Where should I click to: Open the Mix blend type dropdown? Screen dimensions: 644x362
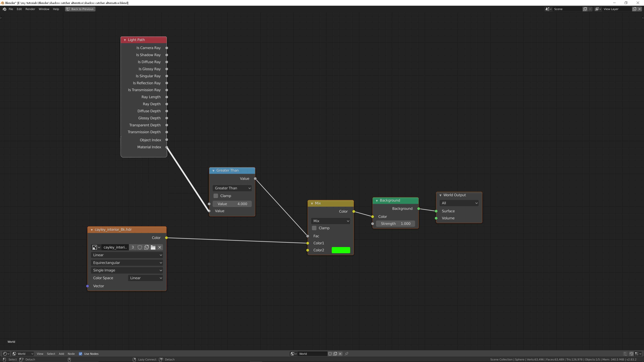(x=331, y=221)
